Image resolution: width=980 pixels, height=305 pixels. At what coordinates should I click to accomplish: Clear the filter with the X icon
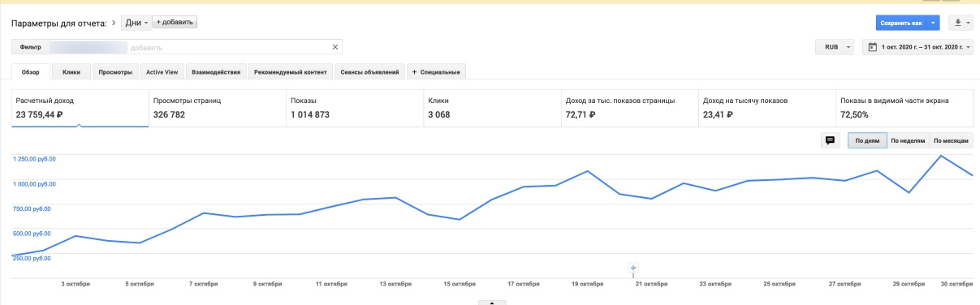point(335,47)
